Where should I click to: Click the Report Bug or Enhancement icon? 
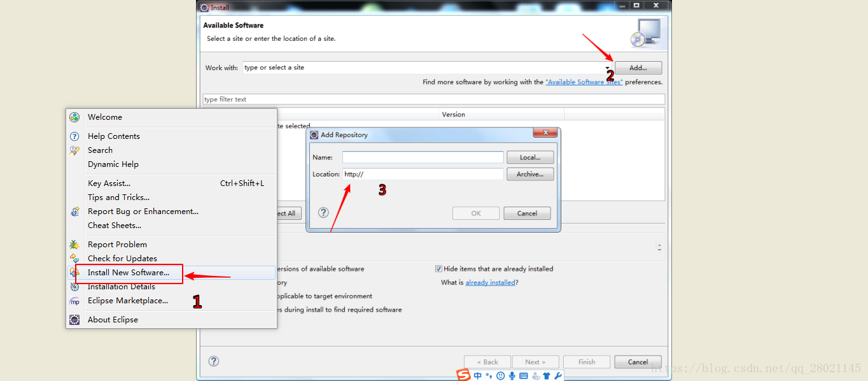point(74,212)
